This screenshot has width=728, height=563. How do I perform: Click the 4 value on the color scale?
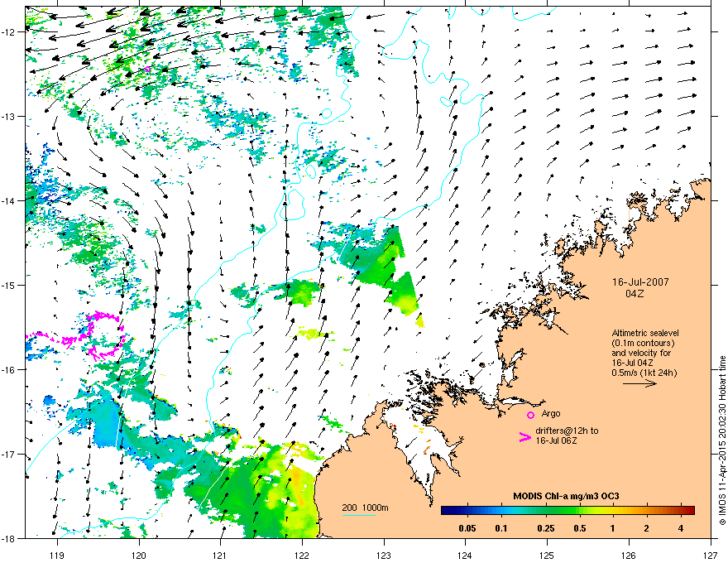tap(681, 528)
